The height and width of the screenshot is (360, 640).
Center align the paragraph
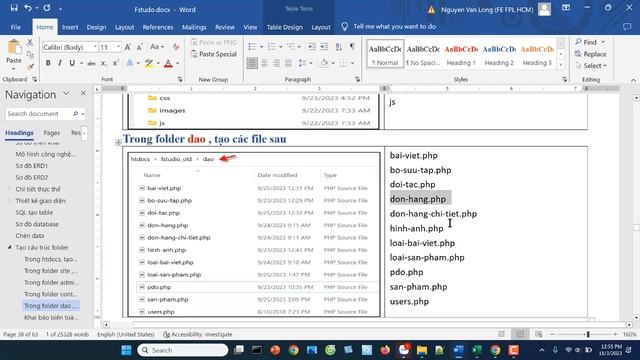click(x=264, y=63)
